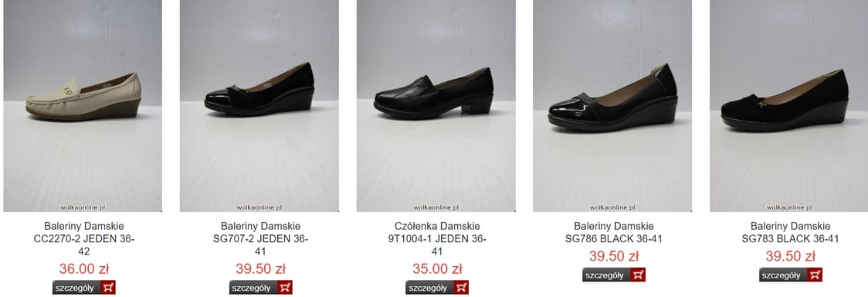The height and width of the screenshot is (297, 868).
Task: View szczegóły of Baleriny SG707-2
Action: pos(253,288)
